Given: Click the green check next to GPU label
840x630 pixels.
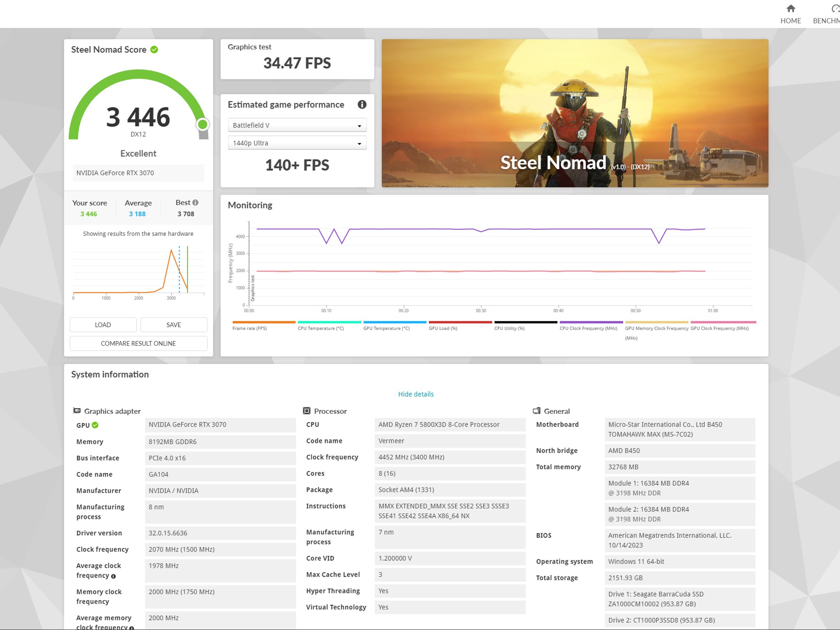Looking at the screenshot, I should (x=95, y=425).
